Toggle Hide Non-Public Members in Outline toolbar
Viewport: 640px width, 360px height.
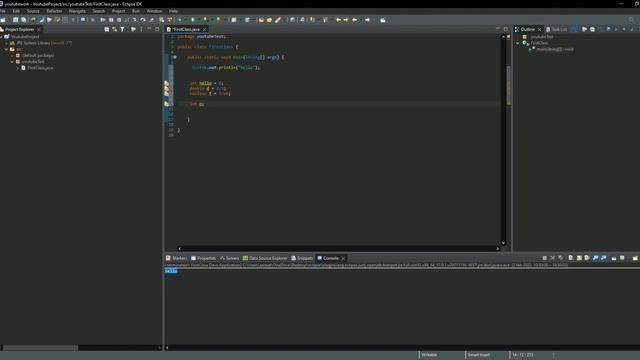pos(624,29)
